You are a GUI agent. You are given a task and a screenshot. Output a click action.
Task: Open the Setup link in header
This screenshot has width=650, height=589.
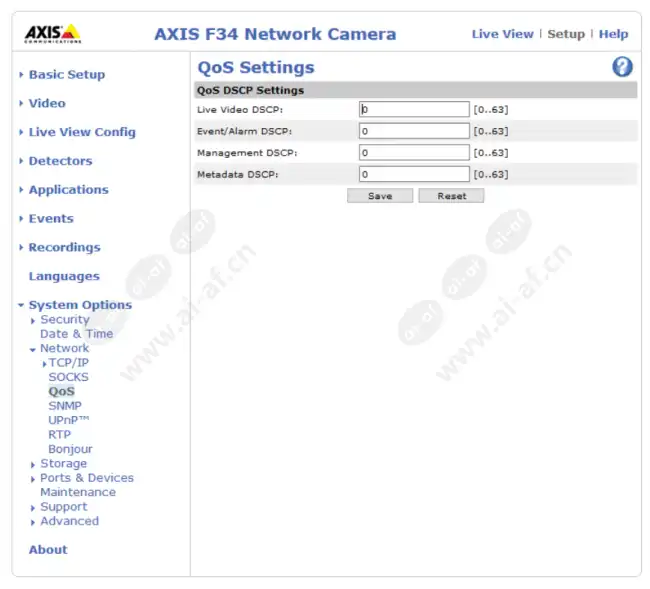coord(566,34)
